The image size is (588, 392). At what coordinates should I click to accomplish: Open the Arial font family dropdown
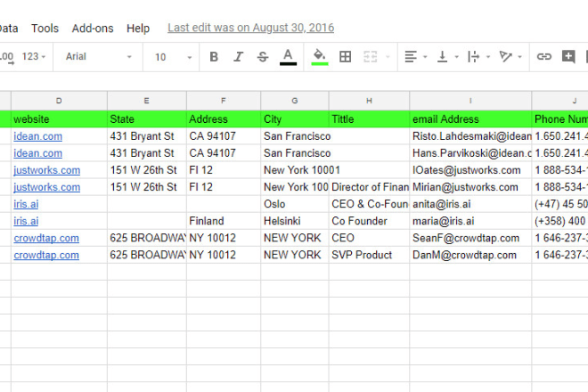point(98,57)
